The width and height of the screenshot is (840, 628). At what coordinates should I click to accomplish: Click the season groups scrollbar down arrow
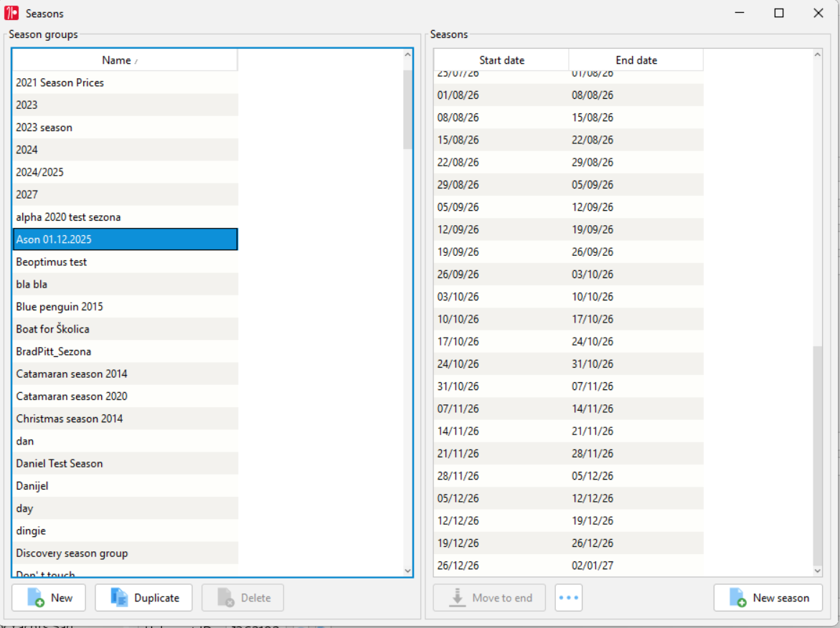tap(407, 571)
